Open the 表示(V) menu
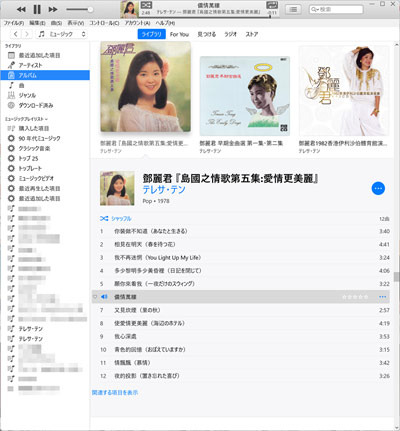The width and height of the screenshot is (400, 431). point(76,23)
